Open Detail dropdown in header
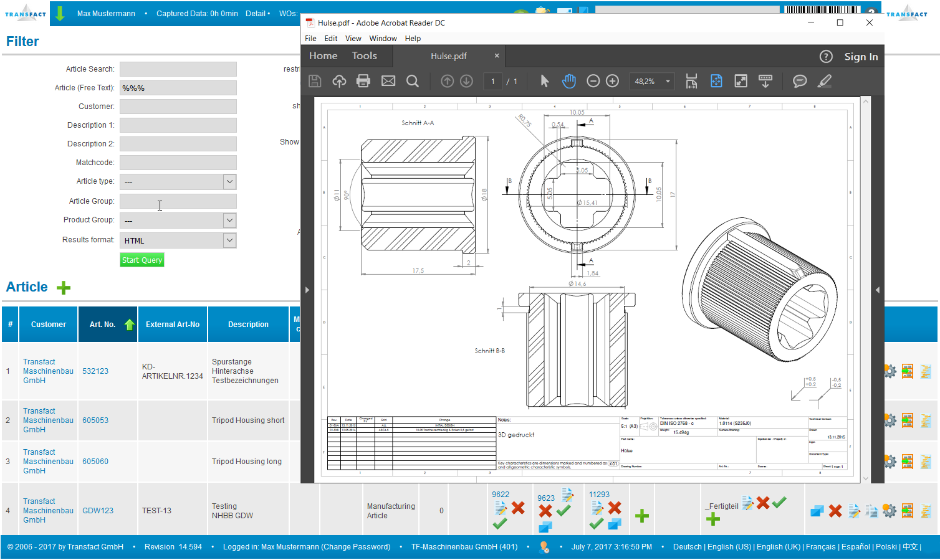This screenshot has width=940, height=560. click(257, 13)
